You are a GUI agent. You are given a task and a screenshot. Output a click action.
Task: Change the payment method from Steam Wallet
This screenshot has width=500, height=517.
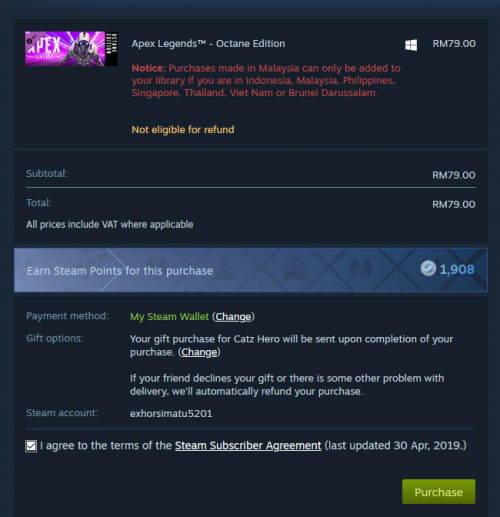[233, 317]
